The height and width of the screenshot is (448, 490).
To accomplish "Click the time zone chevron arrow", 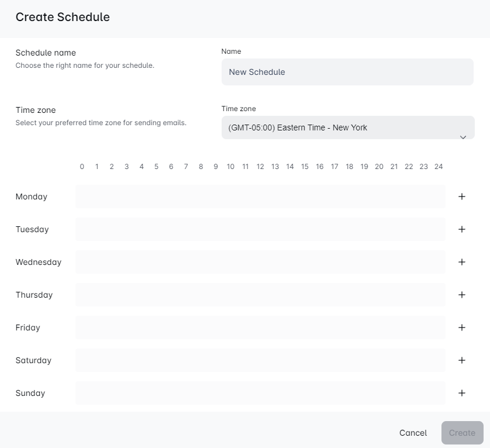I will [463, 137].
